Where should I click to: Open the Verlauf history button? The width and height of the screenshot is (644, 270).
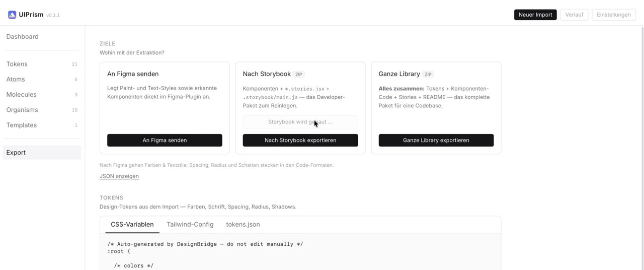tap(574, 15)
